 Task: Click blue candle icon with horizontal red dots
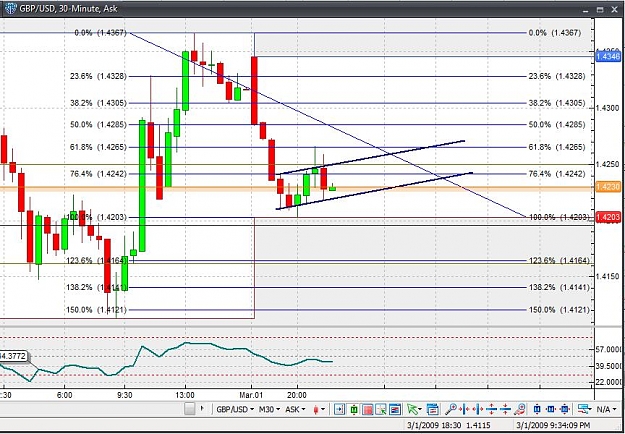click(x=551, y=409)
